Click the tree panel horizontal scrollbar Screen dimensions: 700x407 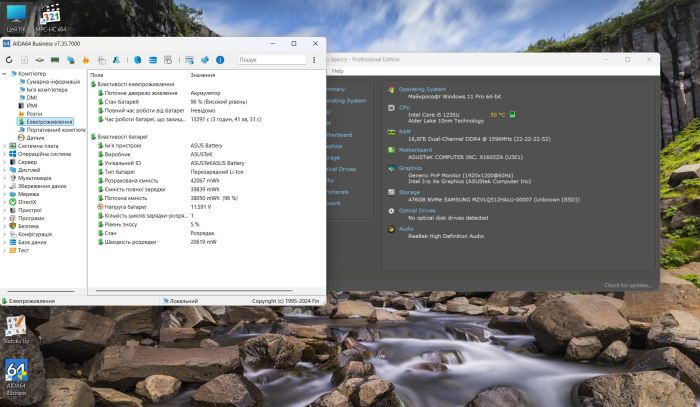[x=41, y=291]
